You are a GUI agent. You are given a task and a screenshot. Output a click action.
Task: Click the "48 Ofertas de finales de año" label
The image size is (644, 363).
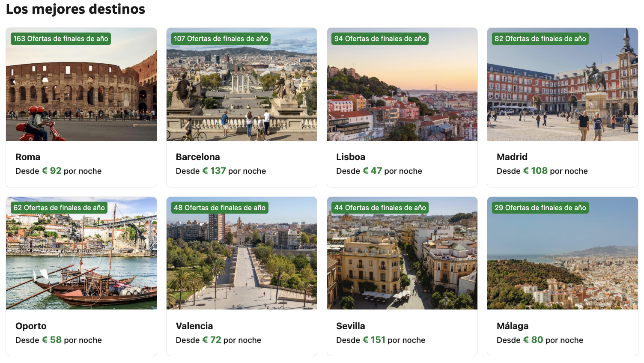pos(220,208)
